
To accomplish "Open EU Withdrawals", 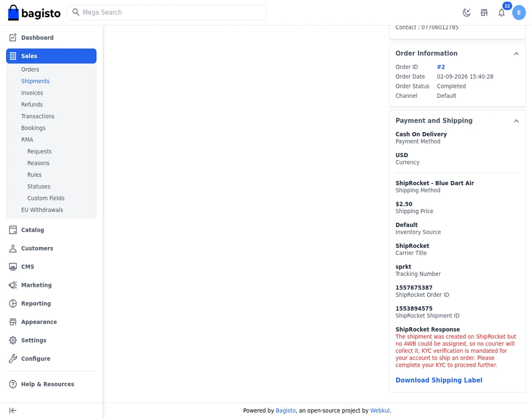I will click(42, 210).
